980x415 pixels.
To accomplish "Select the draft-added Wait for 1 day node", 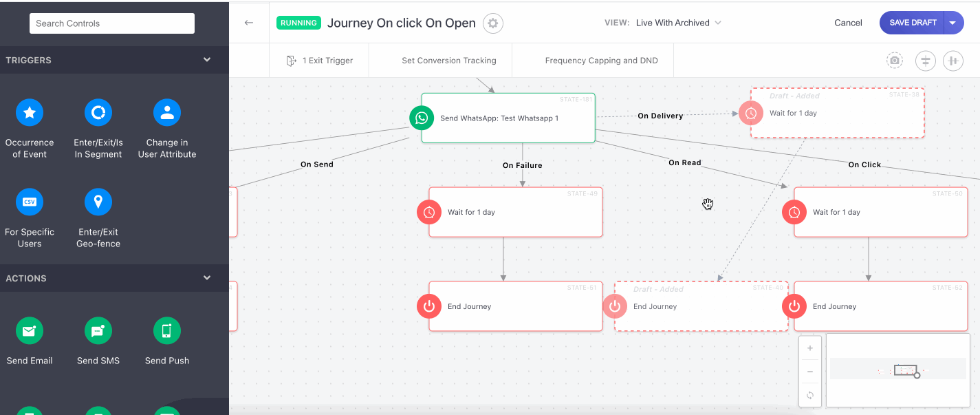I will coord(838,113).
